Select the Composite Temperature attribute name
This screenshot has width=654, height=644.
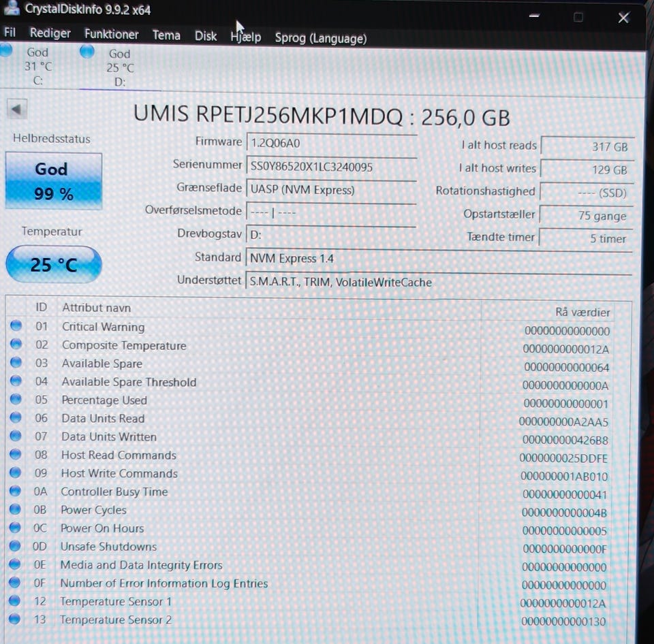[124, 345]
